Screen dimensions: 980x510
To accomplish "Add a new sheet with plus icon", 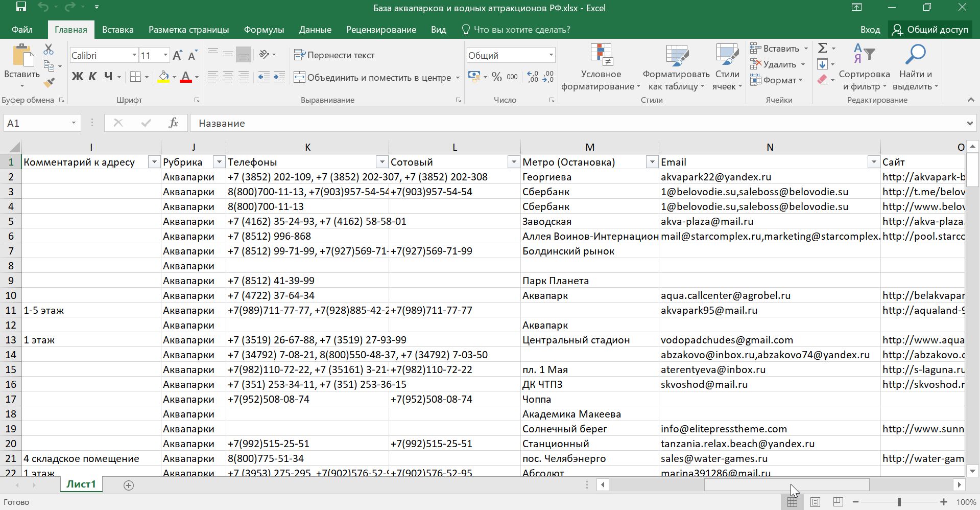I will click(x=129, y=485).
